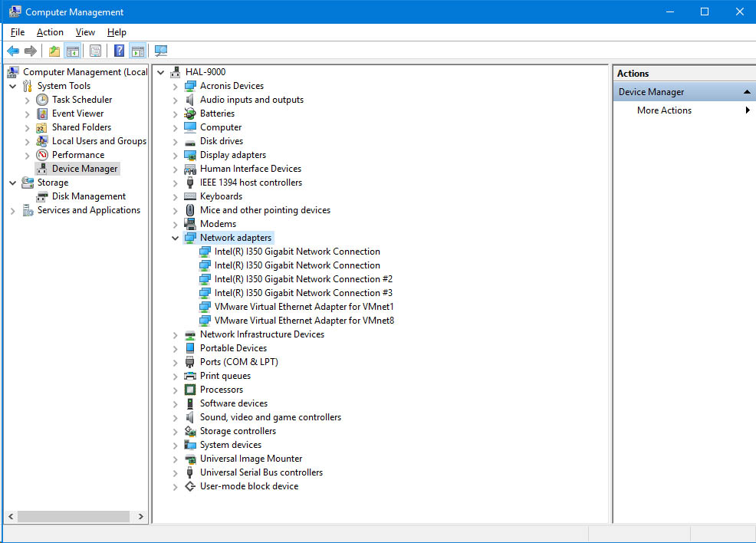Click the HAL-9000 computer icon
This screenshot has height=543, width=756.
click(176, 72)
